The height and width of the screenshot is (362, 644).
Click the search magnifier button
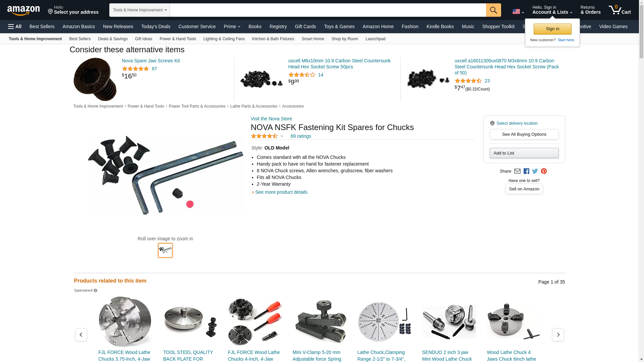tap(493, 10)
